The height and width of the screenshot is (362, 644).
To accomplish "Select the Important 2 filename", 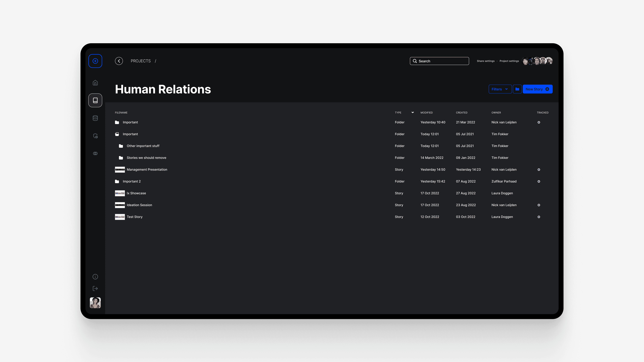I will (x=132, y=181).
